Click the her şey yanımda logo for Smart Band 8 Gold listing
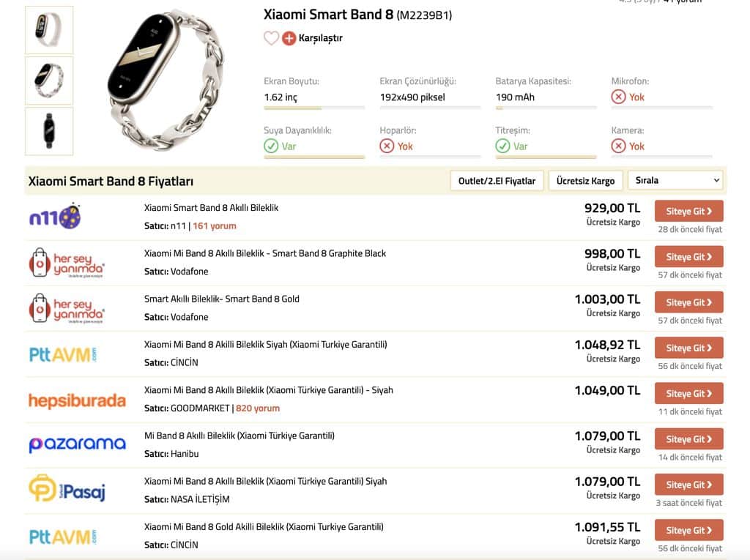 coord(67,308)
